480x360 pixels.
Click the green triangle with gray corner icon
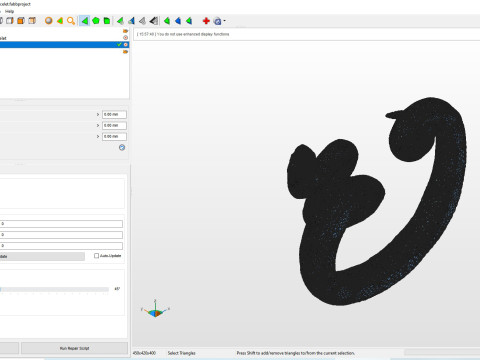tap(120, 21)
